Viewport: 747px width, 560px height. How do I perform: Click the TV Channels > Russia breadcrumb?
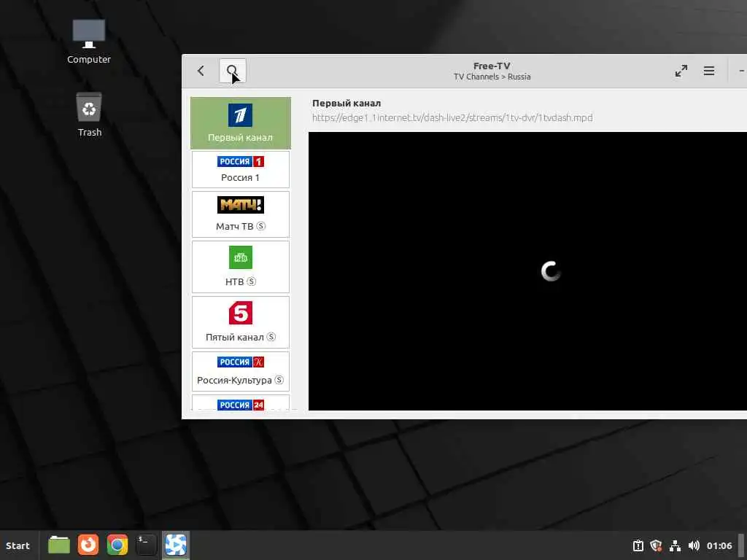pyautogui.click(x=492, y=77)
